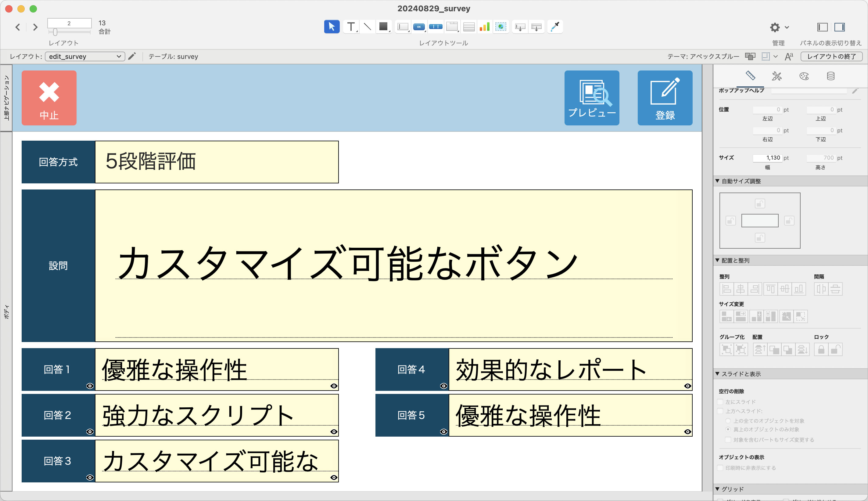Screen dimensions: 868x501
Task: Check 印刷時に非表示にする checkbox
Action: click(x=720, y=468)
